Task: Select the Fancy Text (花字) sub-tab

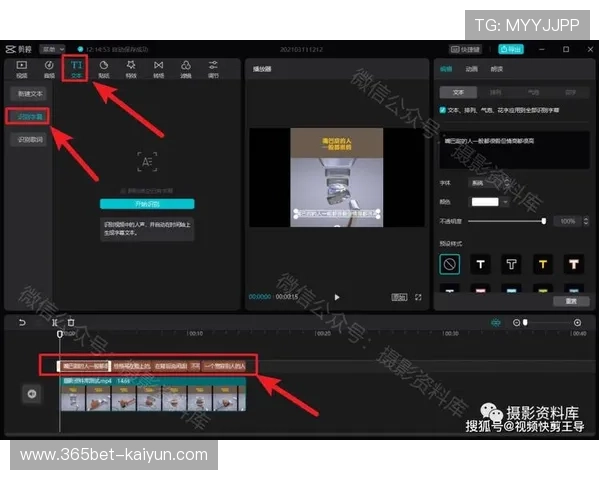Action: (x=571, y=92)
